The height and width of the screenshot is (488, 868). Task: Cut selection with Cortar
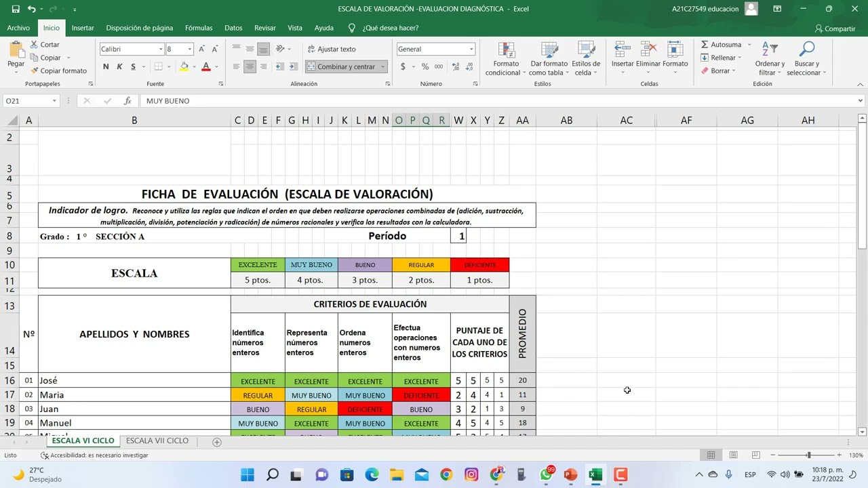pyautogui.click(x=45, y=45)
